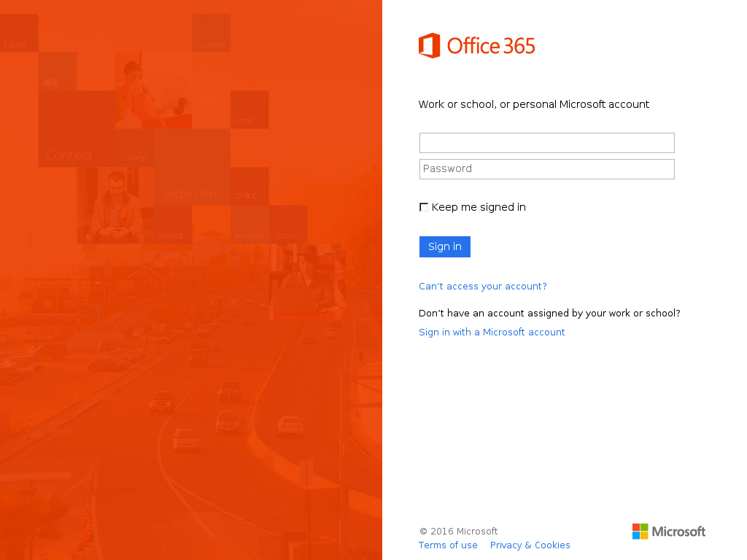747x560 pixels.
Task: Click 'Work or school, or personal Microsoft account' heading
Action: [x=533, y=104]
